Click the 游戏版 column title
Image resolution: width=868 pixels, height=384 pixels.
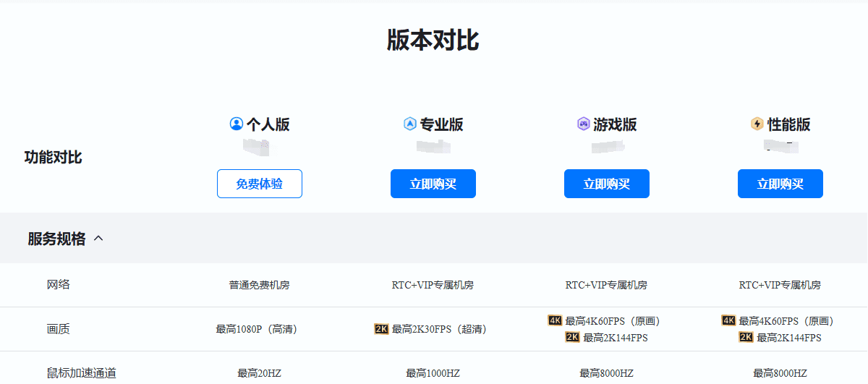616,124
